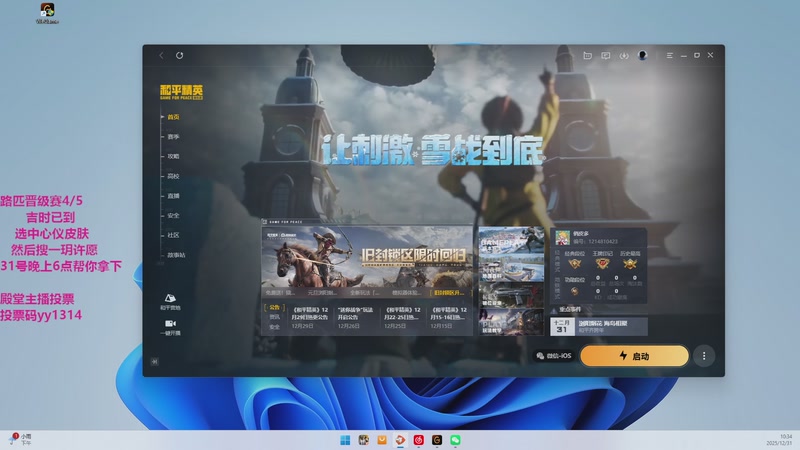Screen dimensions: 800x450
Task: Select the second banner caption starting with 元旦
Action: pos(322,293)
